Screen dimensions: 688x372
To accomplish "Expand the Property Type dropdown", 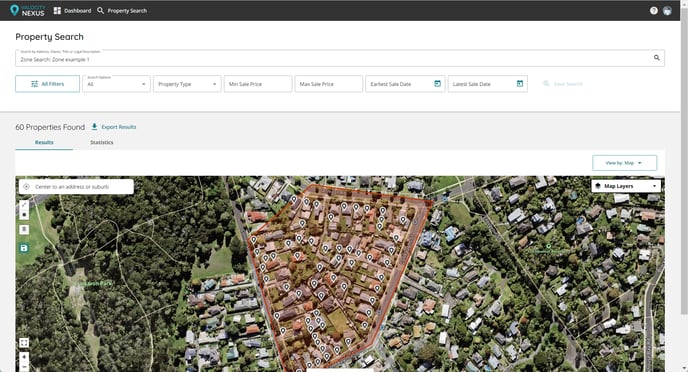I will coord(187,84).
